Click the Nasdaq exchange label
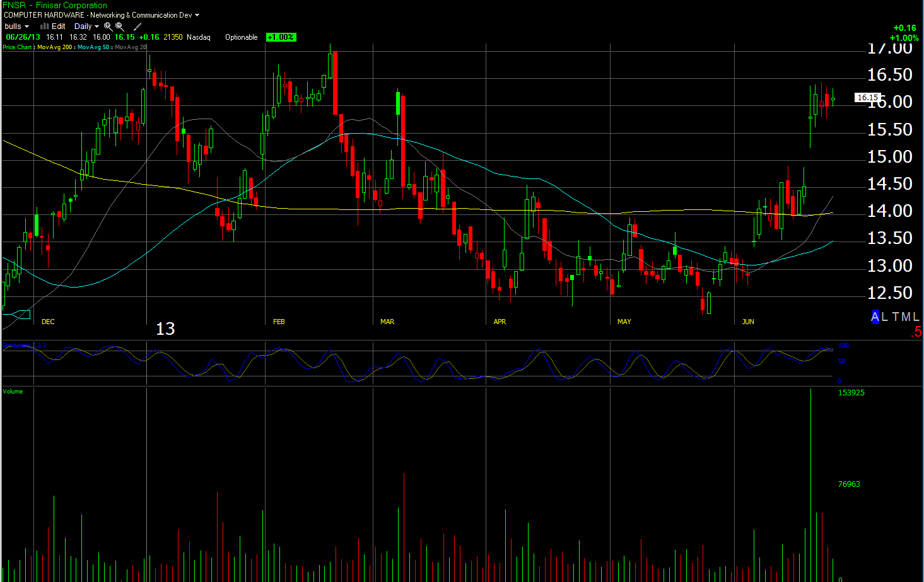The height and width of the screenshot is (582, 924). click(x=199, y=37)
